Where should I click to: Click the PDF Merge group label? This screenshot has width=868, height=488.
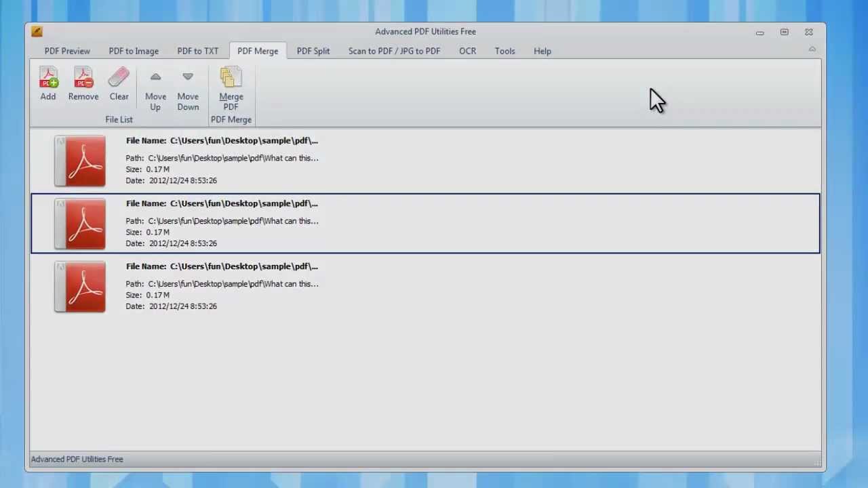pos(231,119)
